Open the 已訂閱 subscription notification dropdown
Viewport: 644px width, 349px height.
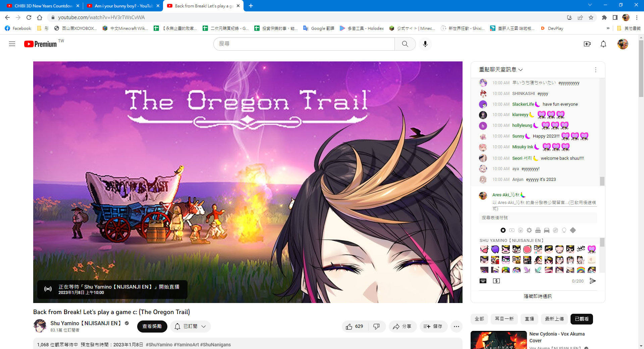(x=190, y=327)
